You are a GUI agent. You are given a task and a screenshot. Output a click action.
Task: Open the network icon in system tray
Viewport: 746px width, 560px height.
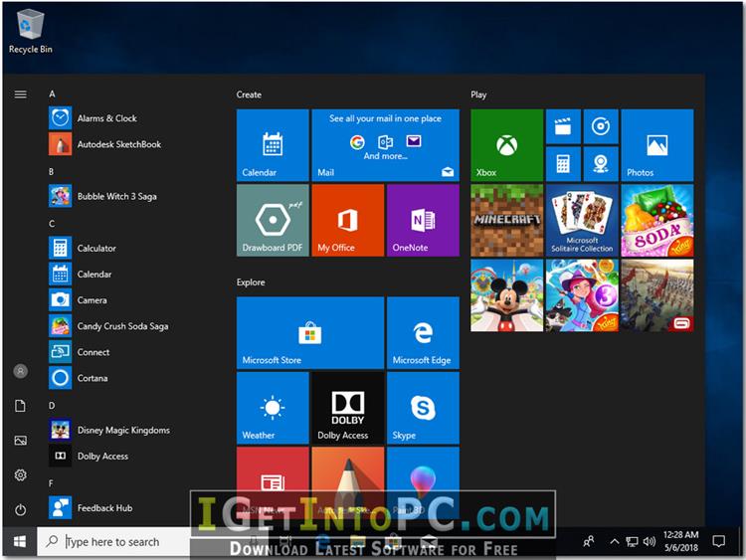632,541
